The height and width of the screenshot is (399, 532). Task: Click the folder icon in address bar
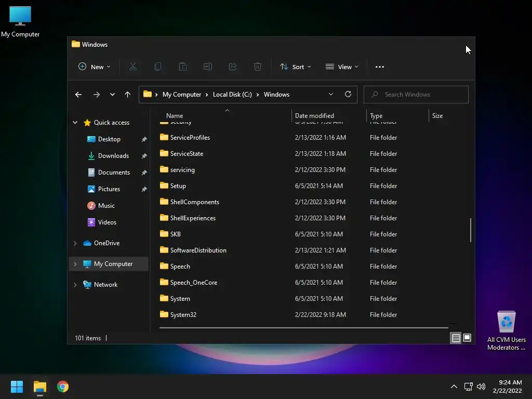tap(147, 95)
